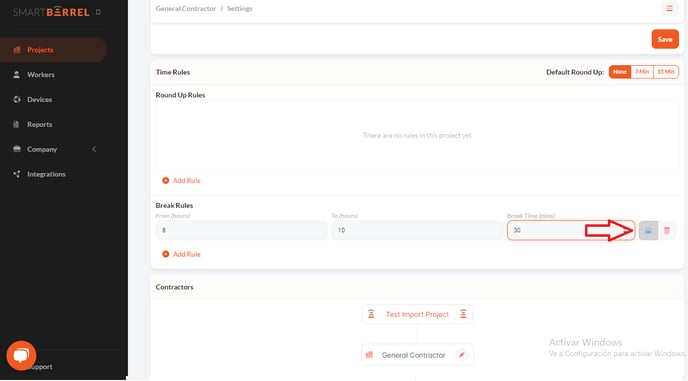Click the Projects bar chart icon
Image resolution: width=688 pixels, height=381 pixels.
coord(17,50)
